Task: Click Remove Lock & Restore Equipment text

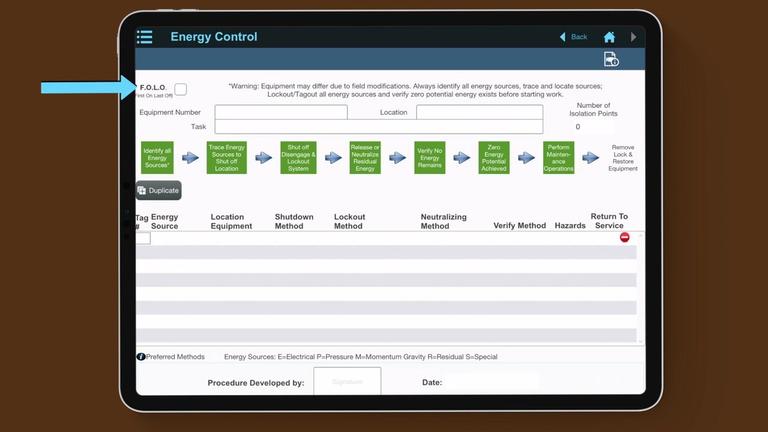Action: (x=623, y=158)
